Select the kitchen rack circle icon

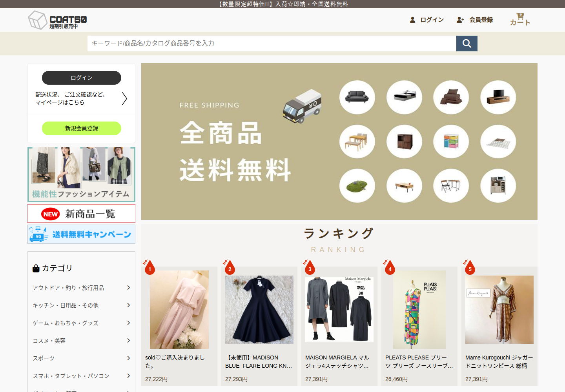(x=498, y=186)
